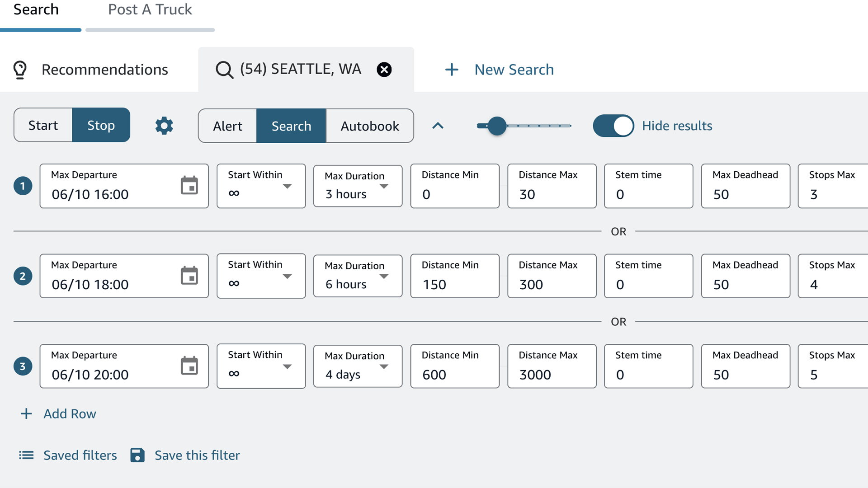The width and height of the screenshot is (868, 488).
Task: Open the Recommendations tab
Action: 90,70
